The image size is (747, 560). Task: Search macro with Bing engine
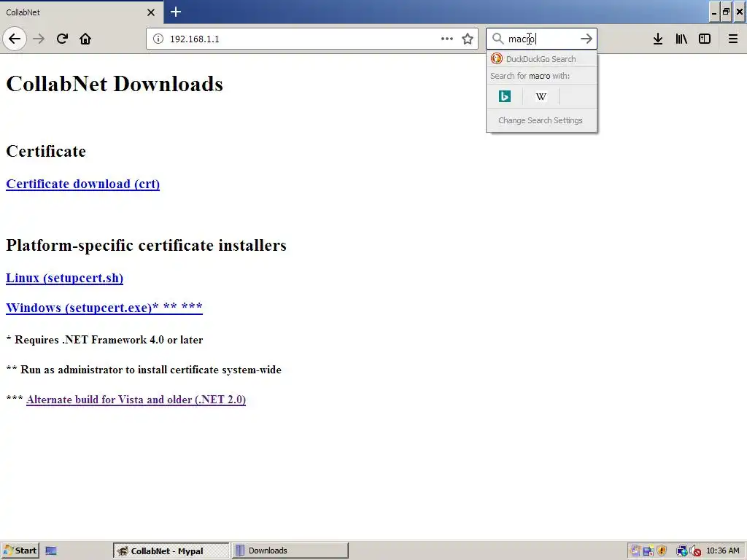click(505, 97)
